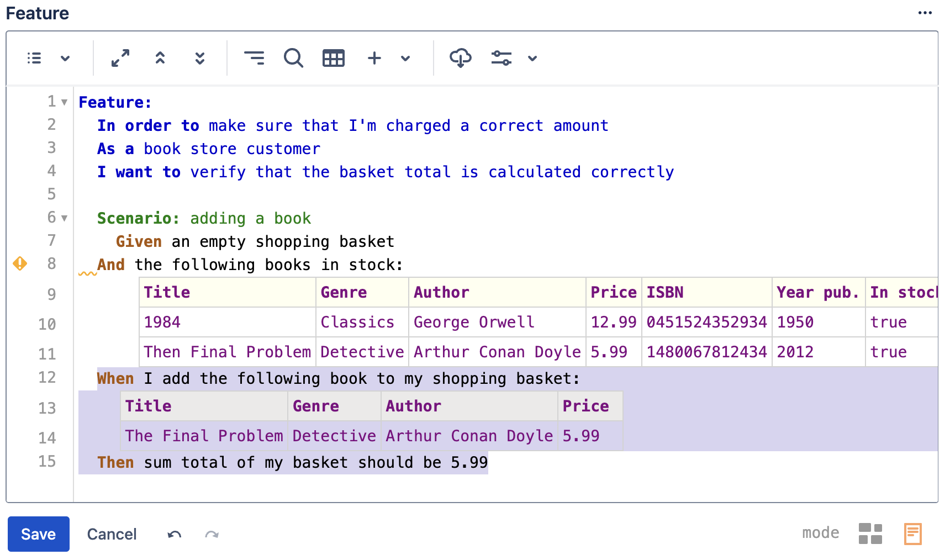Click 'Author' header in stock table
This screenshot has height=560, width=950.
point(498,292)
